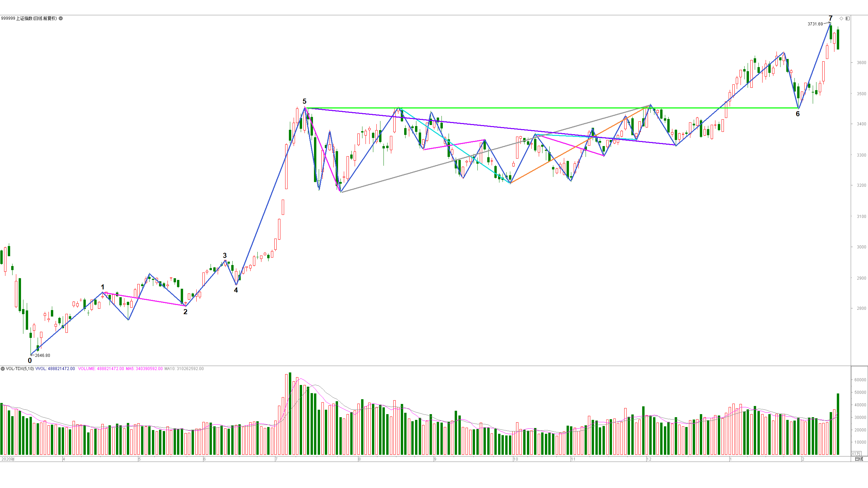Screen dimensions: 868x488
Task: Click the 2646.80 low price label
Action: 42,355
